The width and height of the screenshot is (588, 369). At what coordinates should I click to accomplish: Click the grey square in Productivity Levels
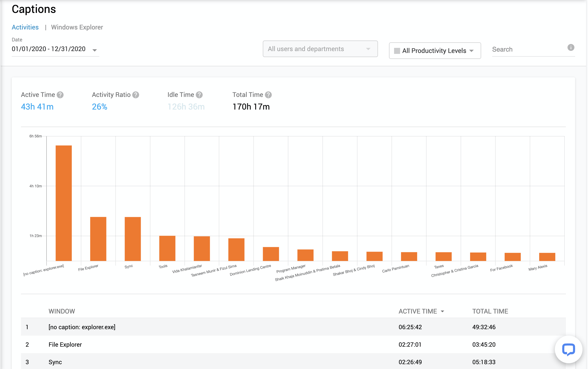397,51
